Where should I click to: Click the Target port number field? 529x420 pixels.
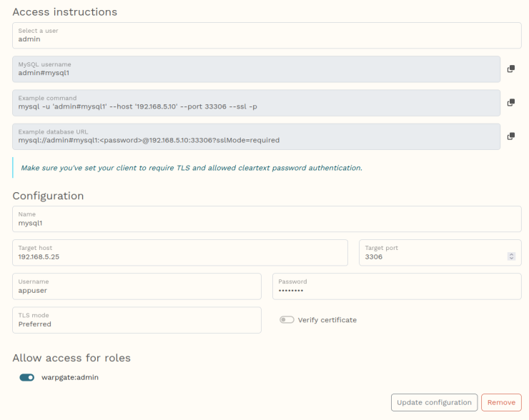click(432, 253)
